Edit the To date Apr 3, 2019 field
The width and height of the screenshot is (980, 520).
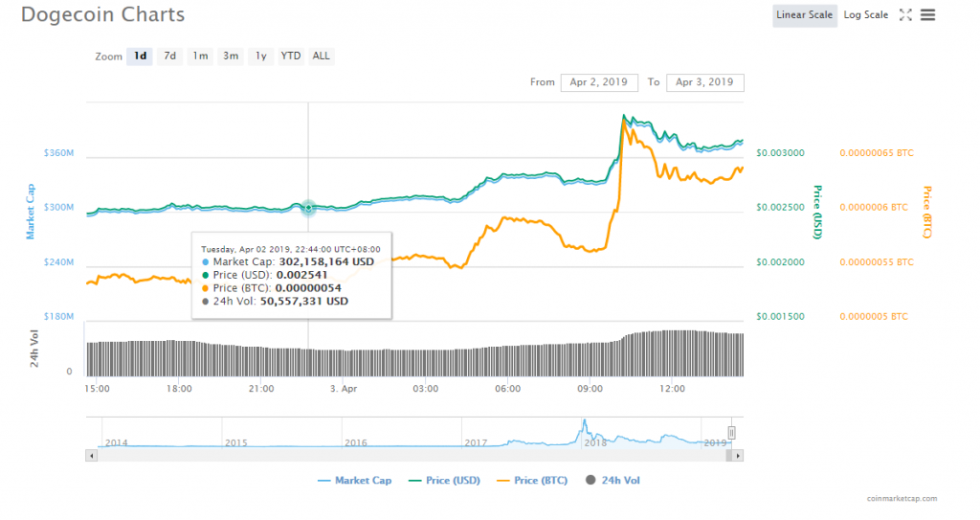coord(704,82)
